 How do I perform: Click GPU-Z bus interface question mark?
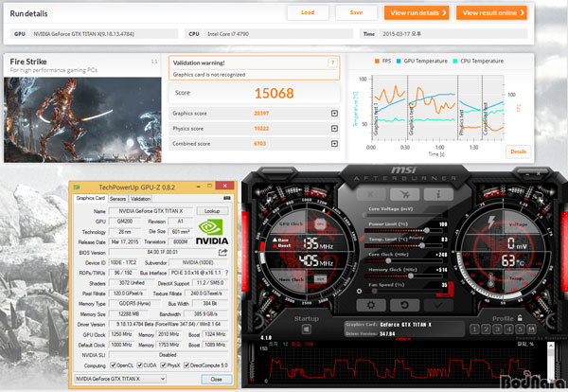227,273
